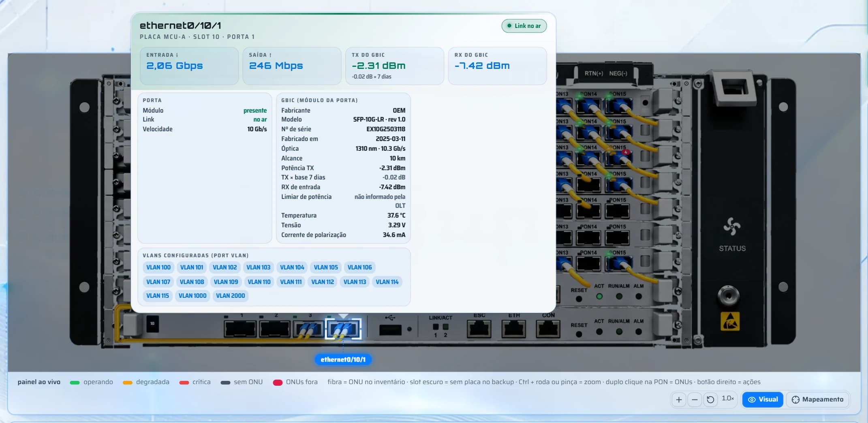This screenshot has height=423, width=868.
Task: Select the VLAN 103 chip
Action: [x=259, y=267]
